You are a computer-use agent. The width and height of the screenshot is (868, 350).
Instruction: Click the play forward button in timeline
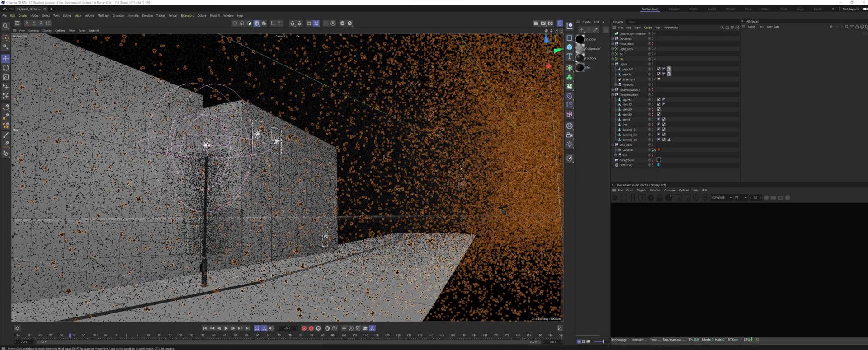pyautogui.click(x=226, y=328)
